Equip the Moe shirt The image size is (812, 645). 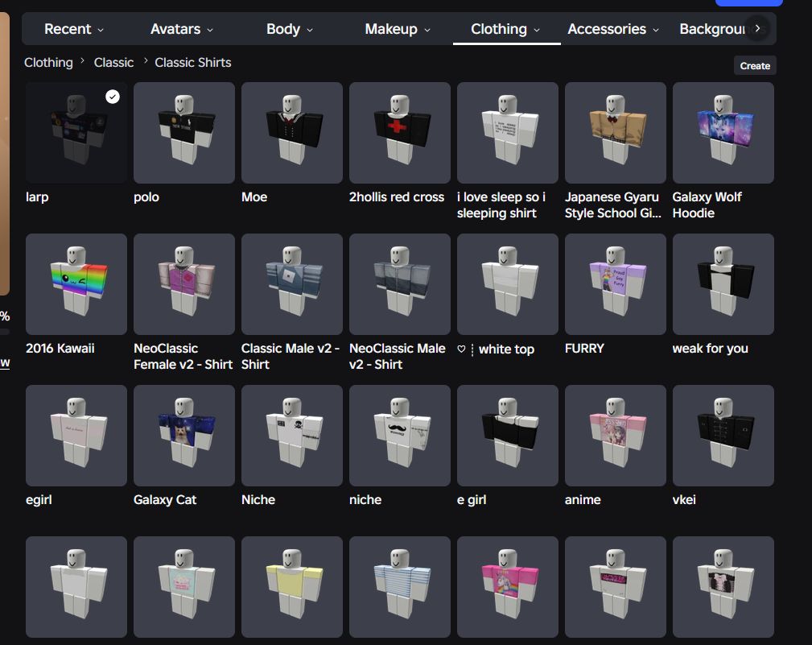click(291, 133)
